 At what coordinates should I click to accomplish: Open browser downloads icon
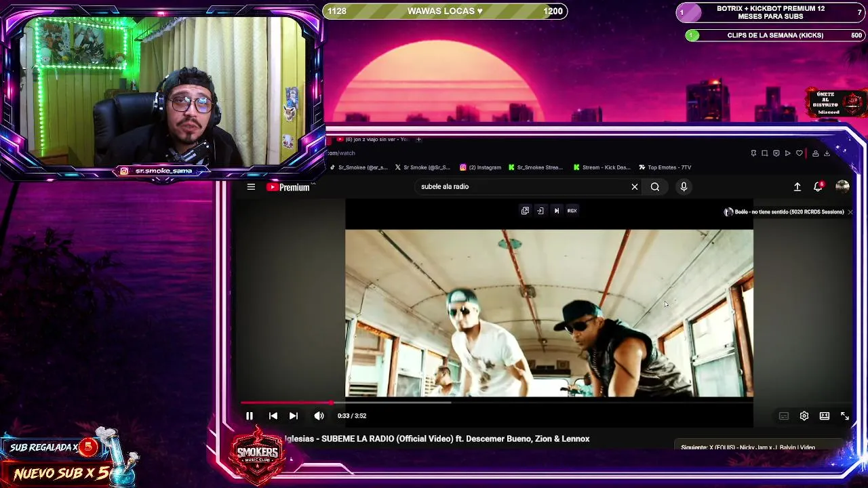point(827,153)
